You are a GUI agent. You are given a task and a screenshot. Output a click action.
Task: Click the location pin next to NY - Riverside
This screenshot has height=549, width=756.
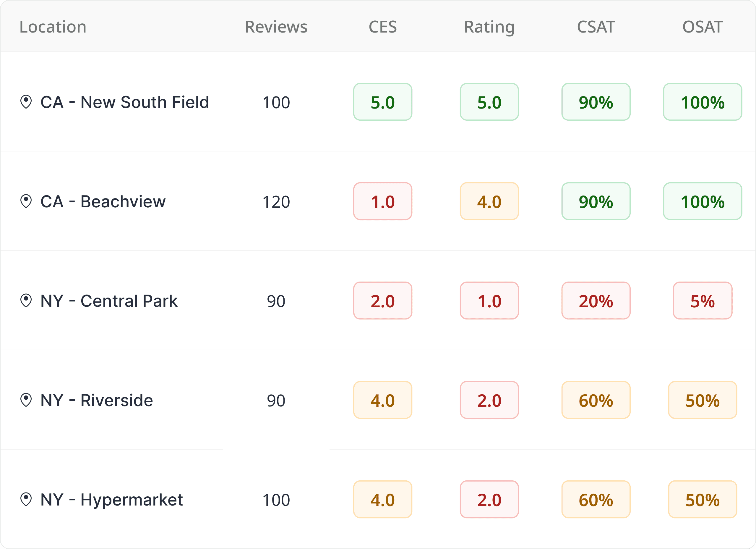tap(26, 400)
